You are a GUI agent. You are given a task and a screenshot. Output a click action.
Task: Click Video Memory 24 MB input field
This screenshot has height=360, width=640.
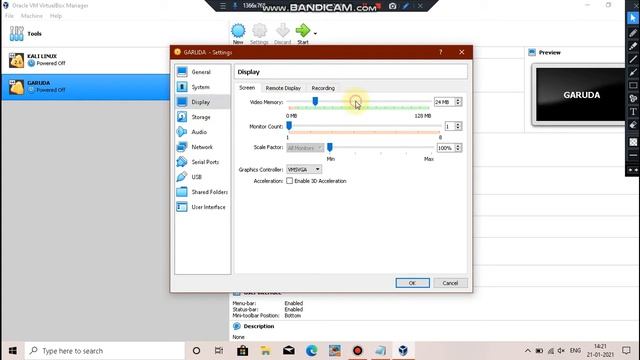pyautogui.click(x=444, y=102)
